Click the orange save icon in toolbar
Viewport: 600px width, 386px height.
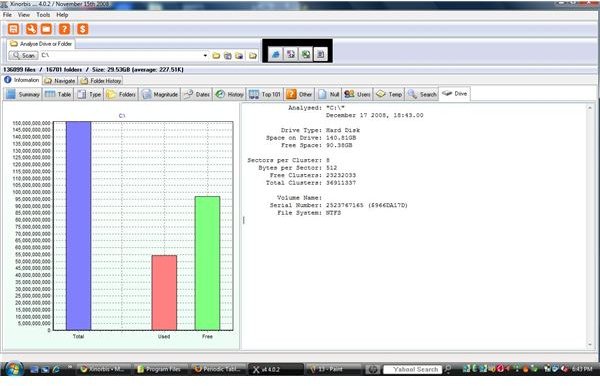click(13, 29)
